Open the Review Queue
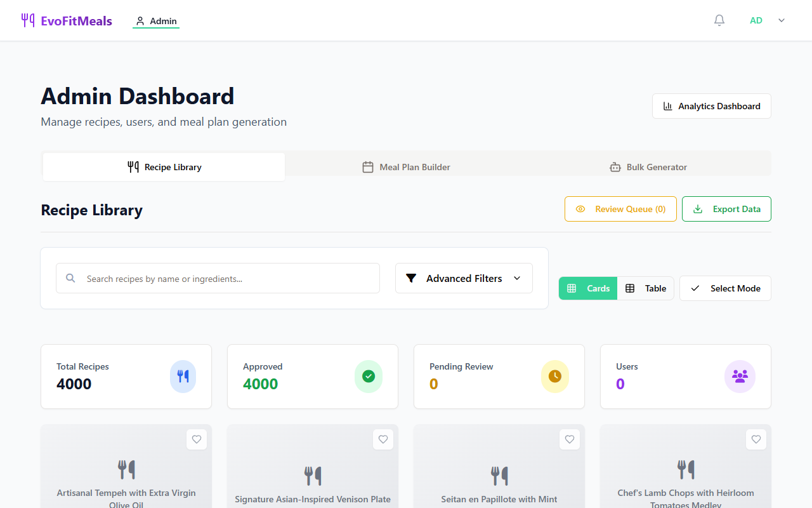Screen dimensions: 812x508 coord(620,208)
